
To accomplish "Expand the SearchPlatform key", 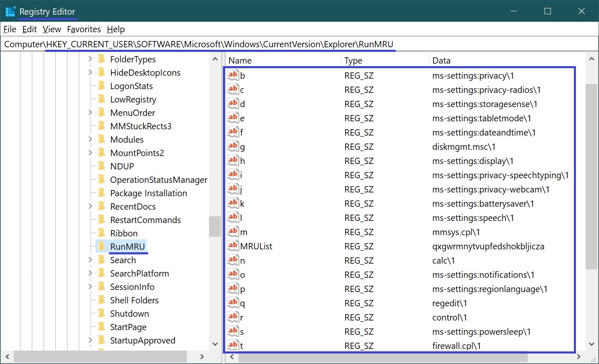I will coord(90,273).
